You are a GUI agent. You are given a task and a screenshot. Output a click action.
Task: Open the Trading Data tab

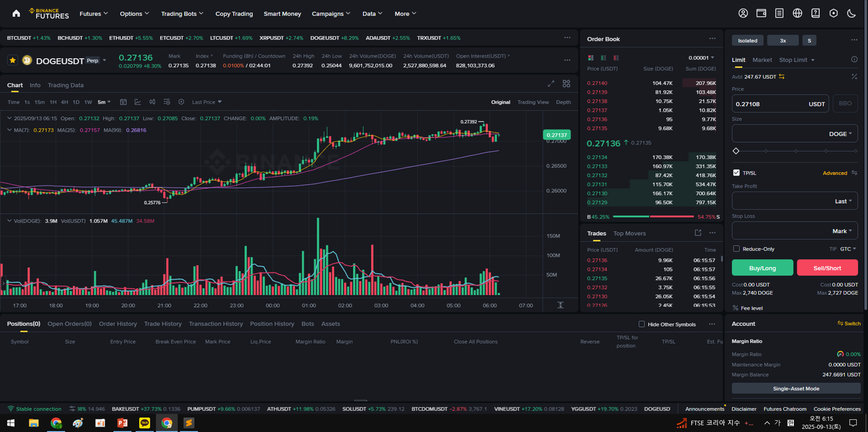(66, 85)
